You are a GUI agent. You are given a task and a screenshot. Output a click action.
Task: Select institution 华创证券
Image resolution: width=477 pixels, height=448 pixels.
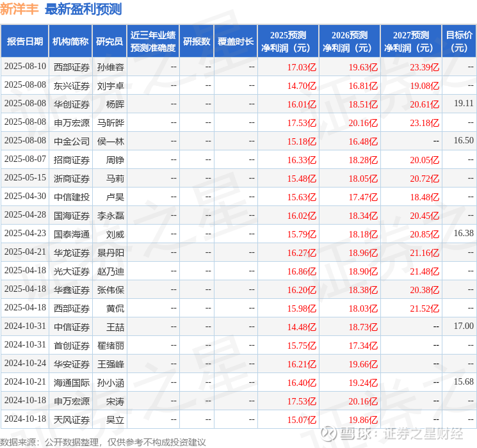(x=72, y=104)
